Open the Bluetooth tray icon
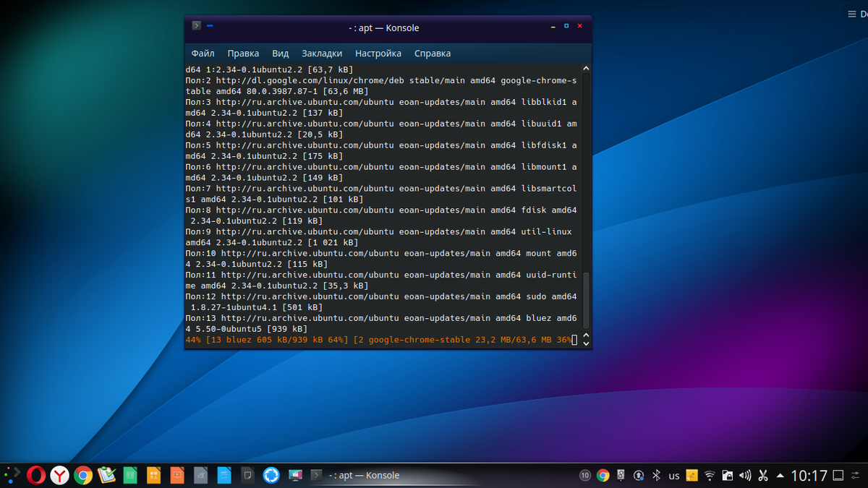868x488 pixels. coord(657,476)
